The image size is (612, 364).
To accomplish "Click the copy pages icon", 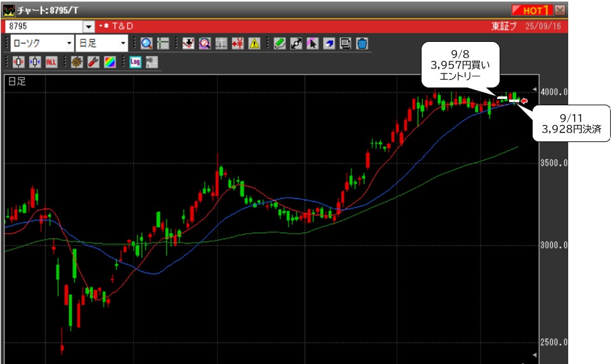I will [x=345, y=43].
